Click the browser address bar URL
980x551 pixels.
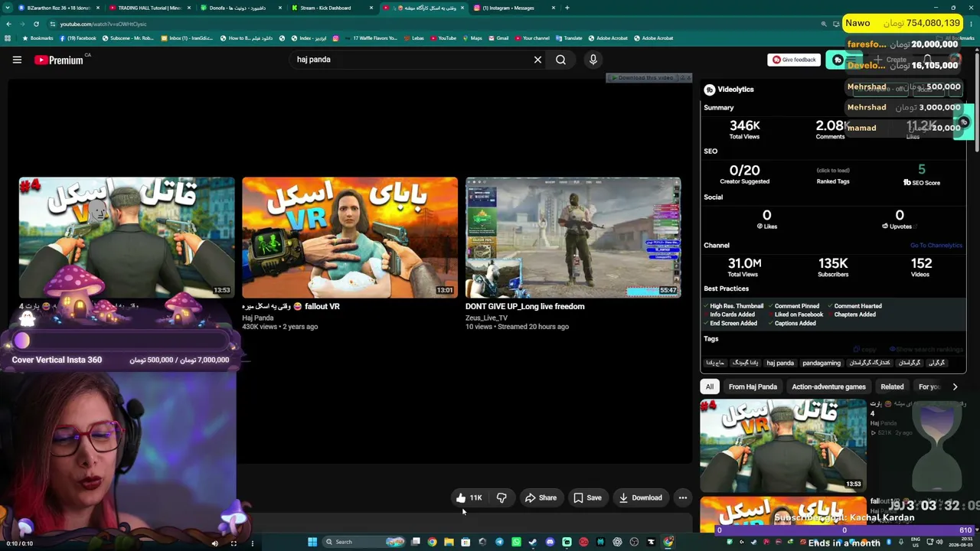pos(103,24)
